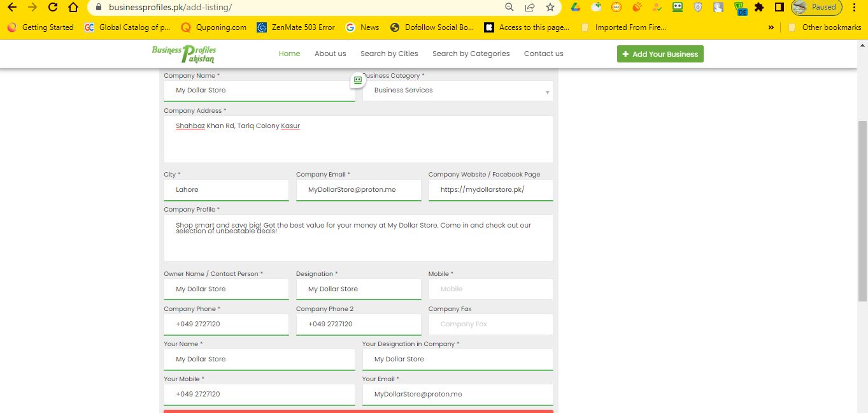This screenshot has height=413, width=868.
Task: Open the Quponing.com bookmark
Action: click(x=214, y=27)
